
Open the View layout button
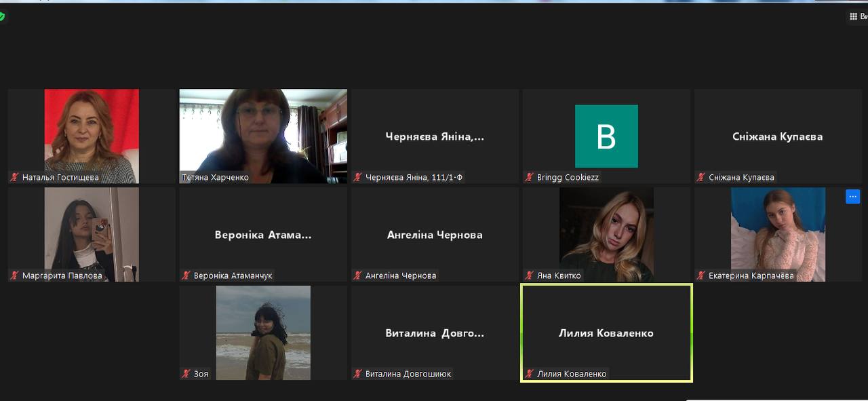tap(858, 16)
